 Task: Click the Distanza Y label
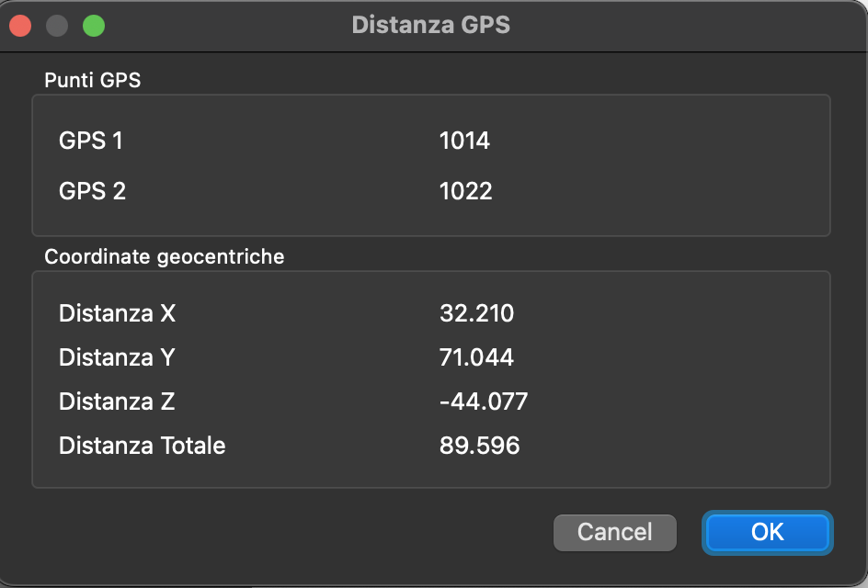point(117,357)
